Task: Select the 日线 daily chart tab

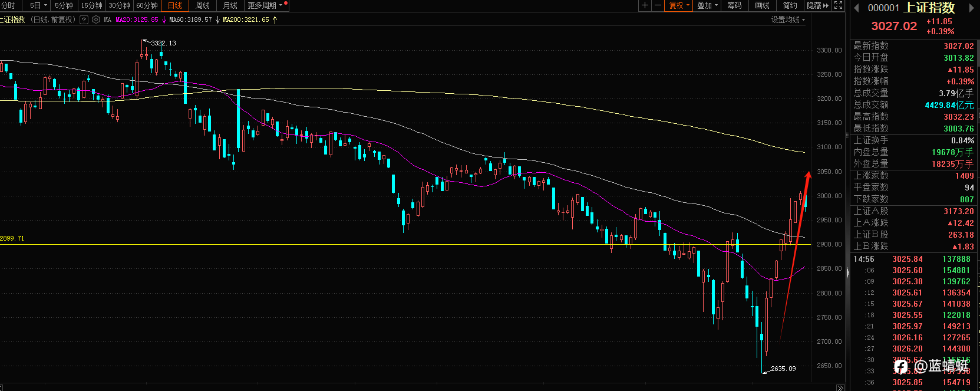Action: coord(175,5)
